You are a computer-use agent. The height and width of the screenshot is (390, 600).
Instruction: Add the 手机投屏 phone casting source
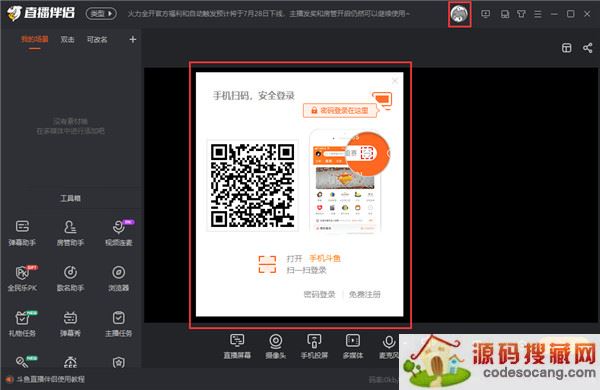click(314, 346)
